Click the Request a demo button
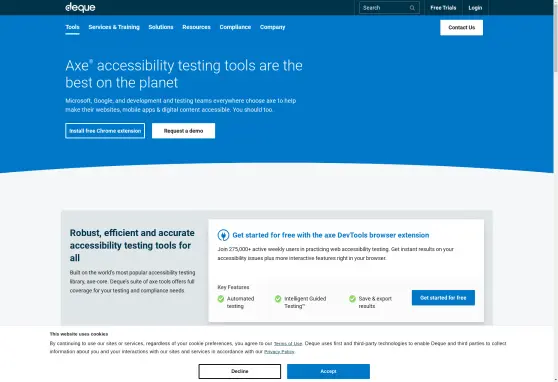 pyautogui.click(x=183, y=131)
